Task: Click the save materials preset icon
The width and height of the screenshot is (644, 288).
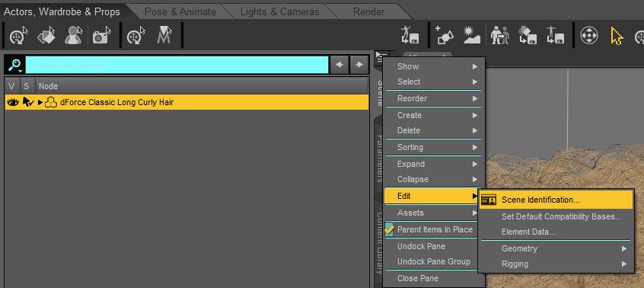Action: (527, 36)
